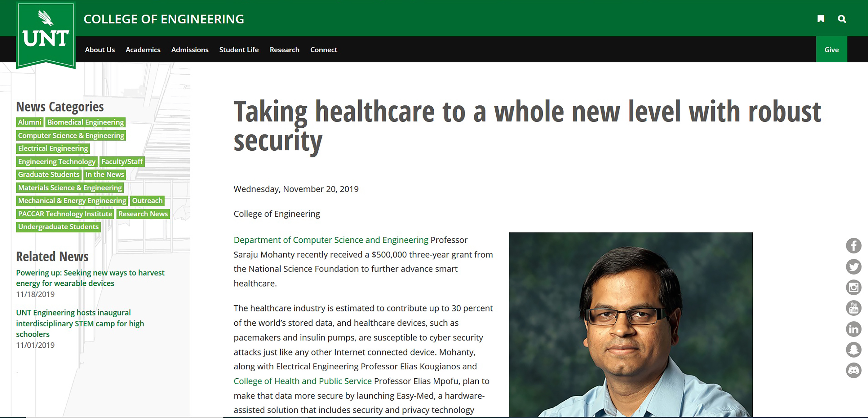Click the News Categories heading
This screenshot has height=418, width=868.
(60, 107)
